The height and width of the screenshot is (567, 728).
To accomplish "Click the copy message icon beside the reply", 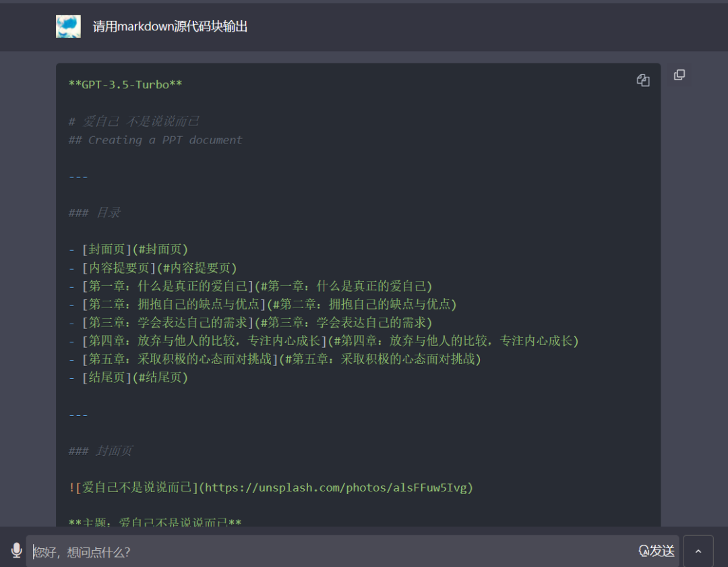I will pyautogui.click(x=679, y=75).
